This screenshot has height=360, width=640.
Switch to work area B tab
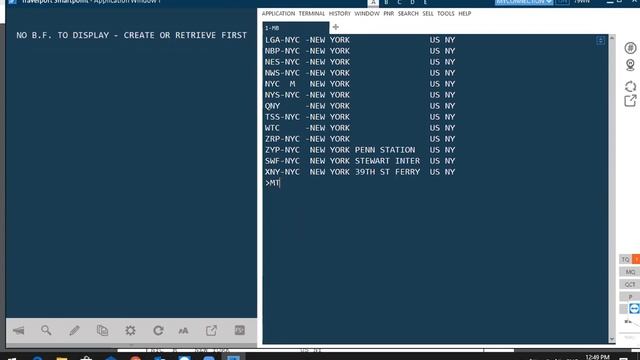pyautogui.click(x=386, y=2)
